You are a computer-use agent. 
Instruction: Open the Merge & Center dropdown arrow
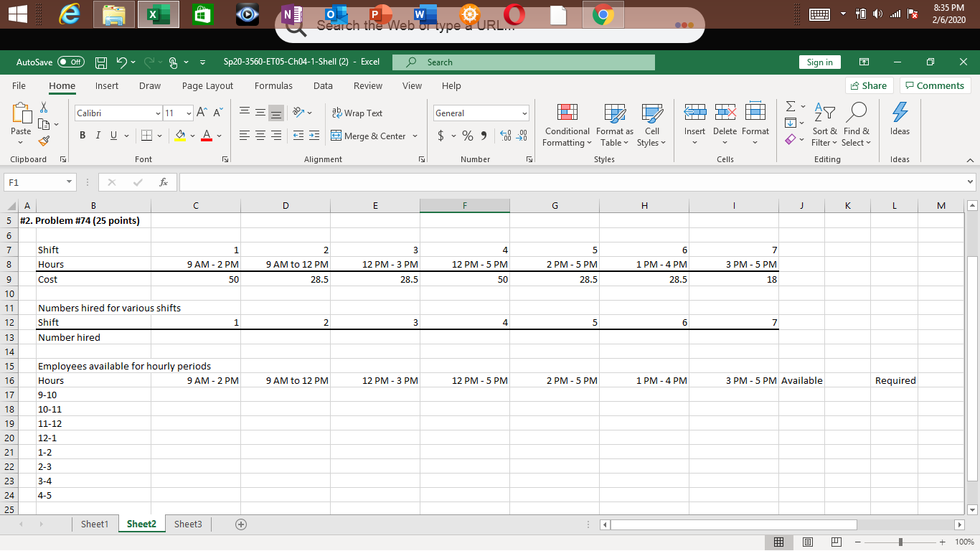(x=415, y=136)
